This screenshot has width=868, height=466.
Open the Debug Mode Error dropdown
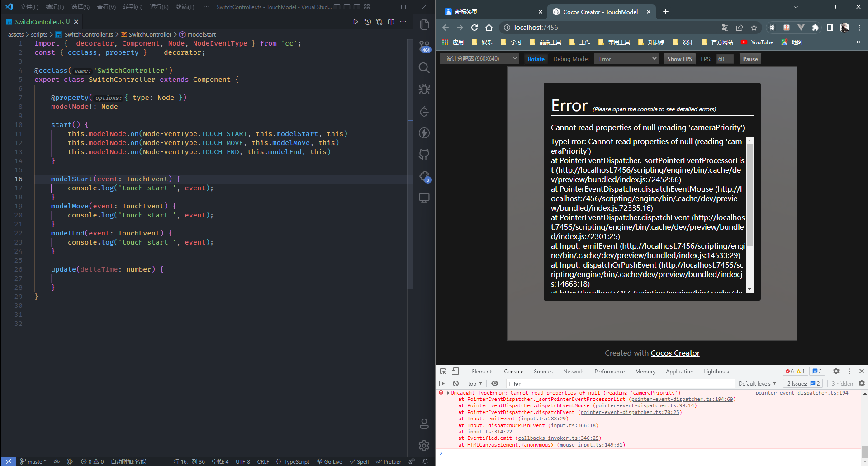click(626, 59)
